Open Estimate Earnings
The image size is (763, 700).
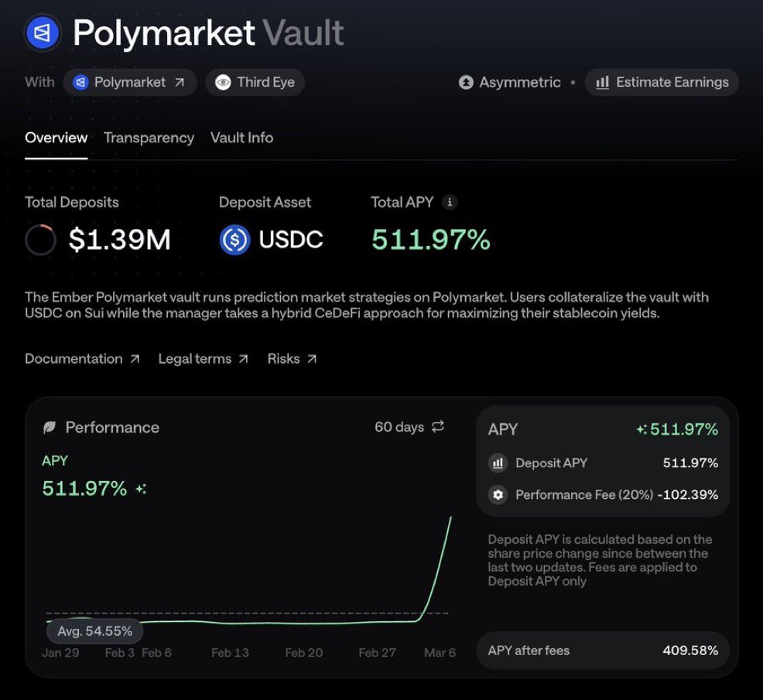click(662, 82)
